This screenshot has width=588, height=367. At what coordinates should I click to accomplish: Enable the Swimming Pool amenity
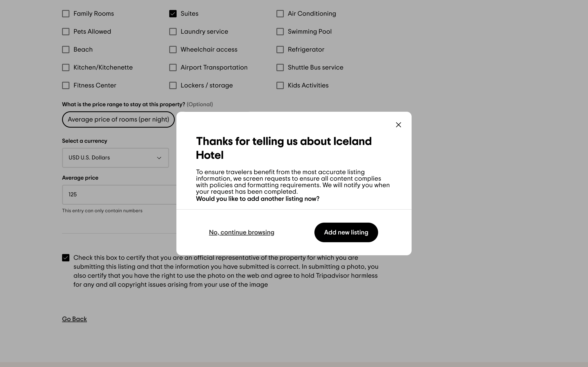(280, 32)
